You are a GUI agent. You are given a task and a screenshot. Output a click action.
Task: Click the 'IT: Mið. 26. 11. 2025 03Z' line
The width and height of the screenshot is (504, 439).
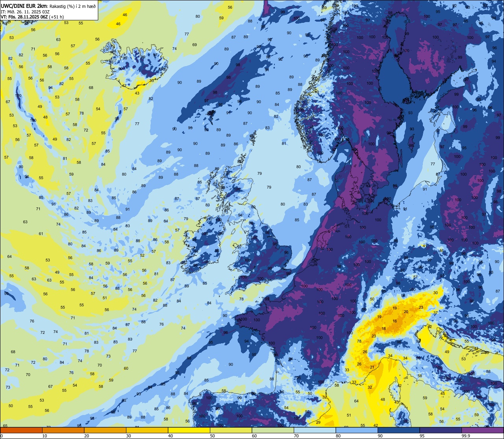(26, 11)
